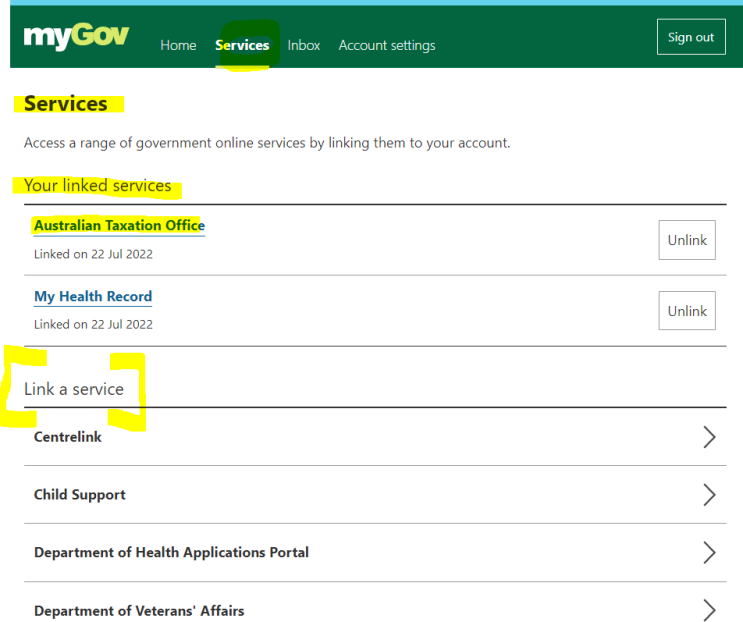Select the Child Support service name
The width and height of the screenshot is (743, 622).
point(80,495)
